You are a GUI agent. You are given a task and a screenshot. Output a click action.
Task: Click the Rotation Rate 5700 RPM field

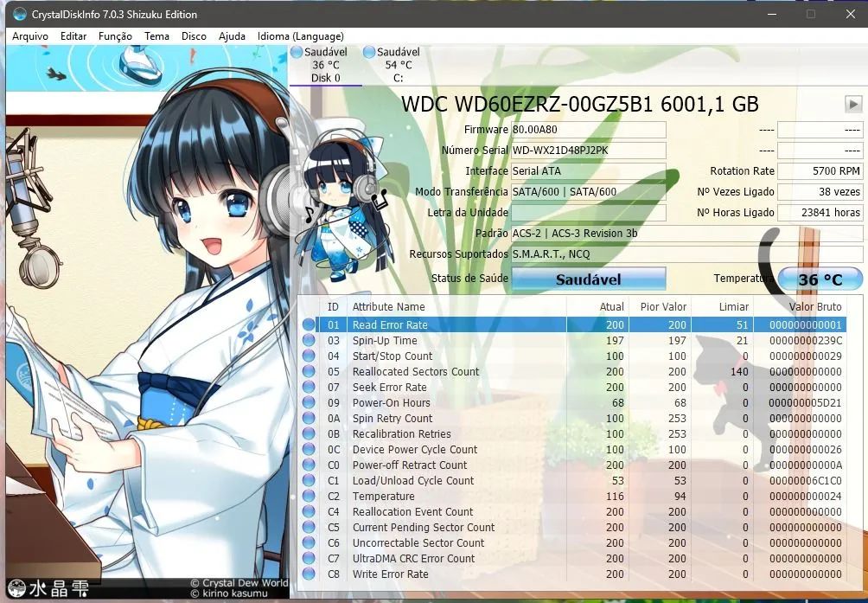coord(820,171)
